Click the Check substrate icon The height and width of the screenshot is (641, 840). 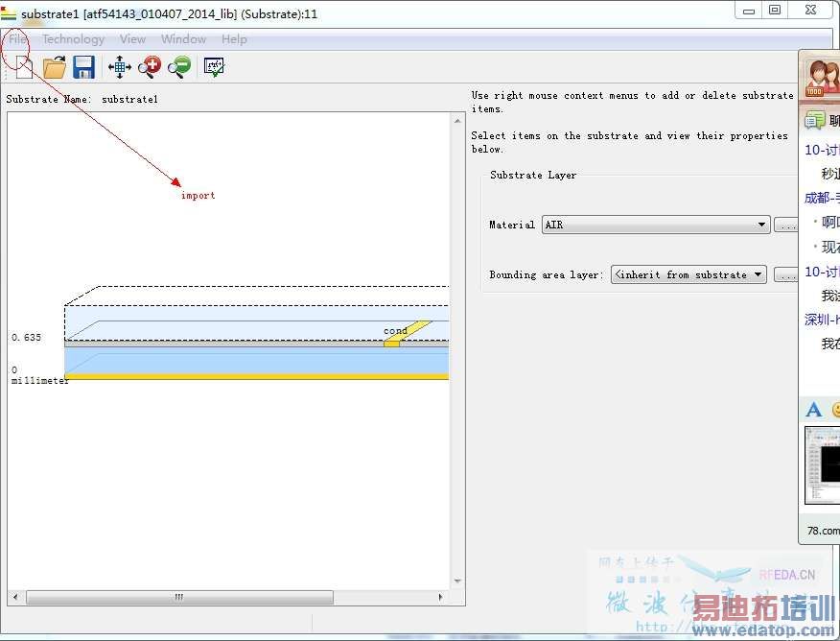click(214, 67)
